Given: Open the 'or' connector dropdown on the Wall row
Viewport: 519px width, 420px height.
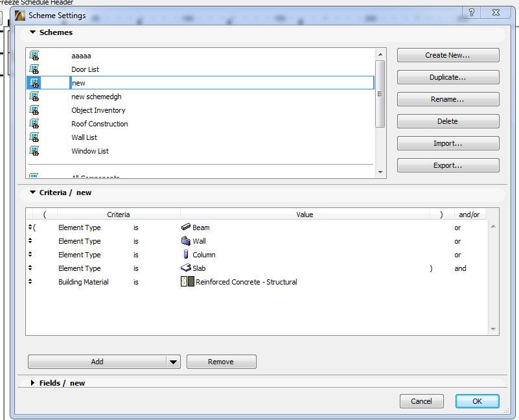Looking at the screenshot, I should [x=457, y=241].
